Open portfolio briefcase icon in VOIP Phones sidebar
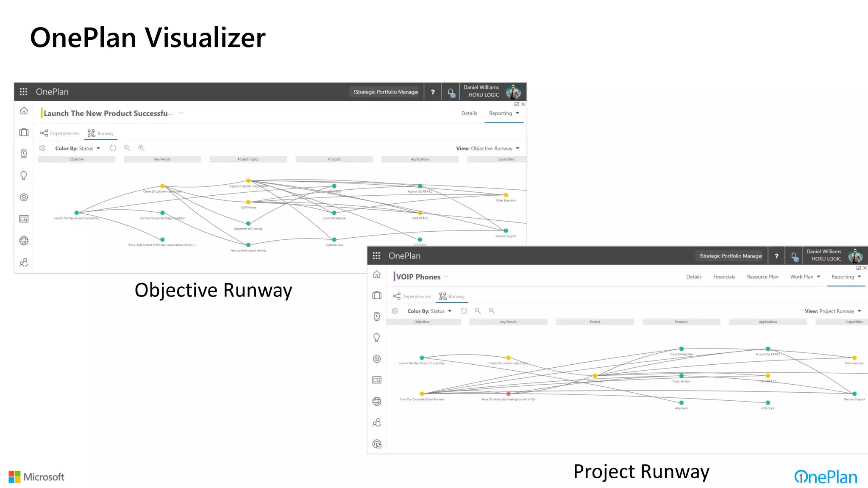Viewport: 868px width, 488px height. tap(377, 295)
